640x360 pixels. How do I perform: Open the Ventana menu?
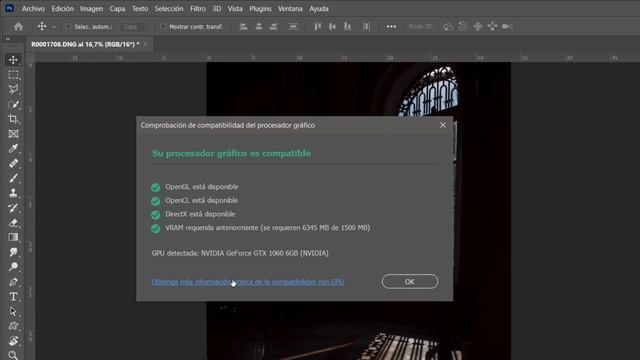coord(290,9)
